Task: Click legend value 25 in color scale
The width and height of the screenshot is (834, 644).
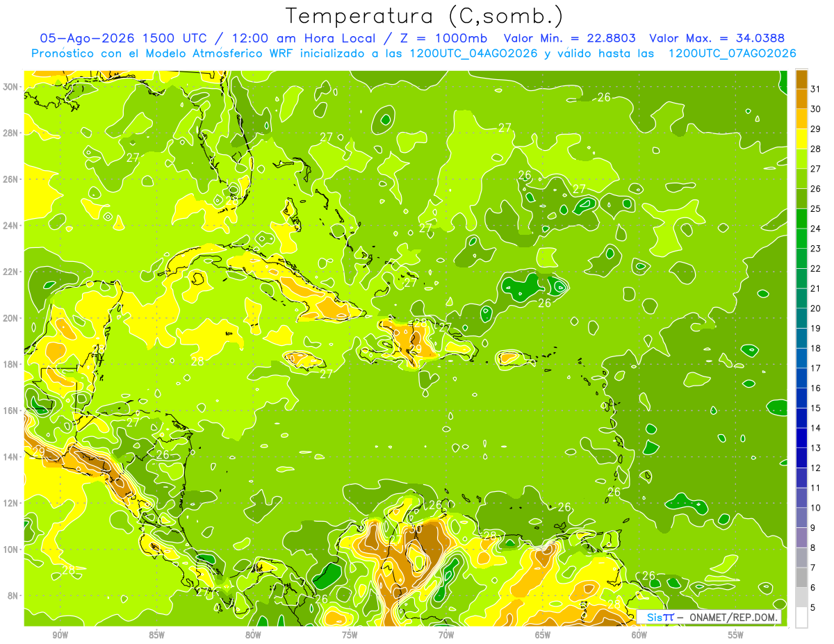Action: click(x=816, y=208)
